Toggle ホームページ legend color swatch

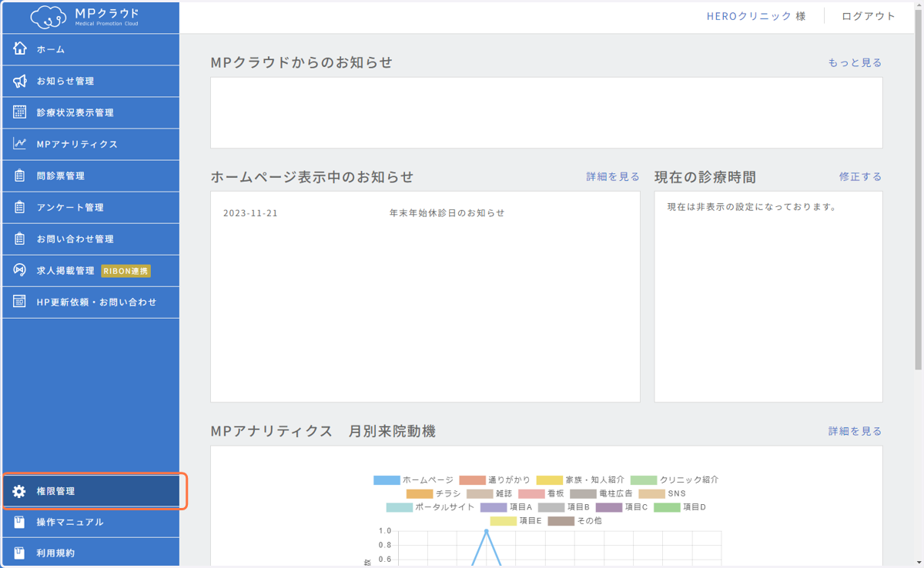point(387,480)
